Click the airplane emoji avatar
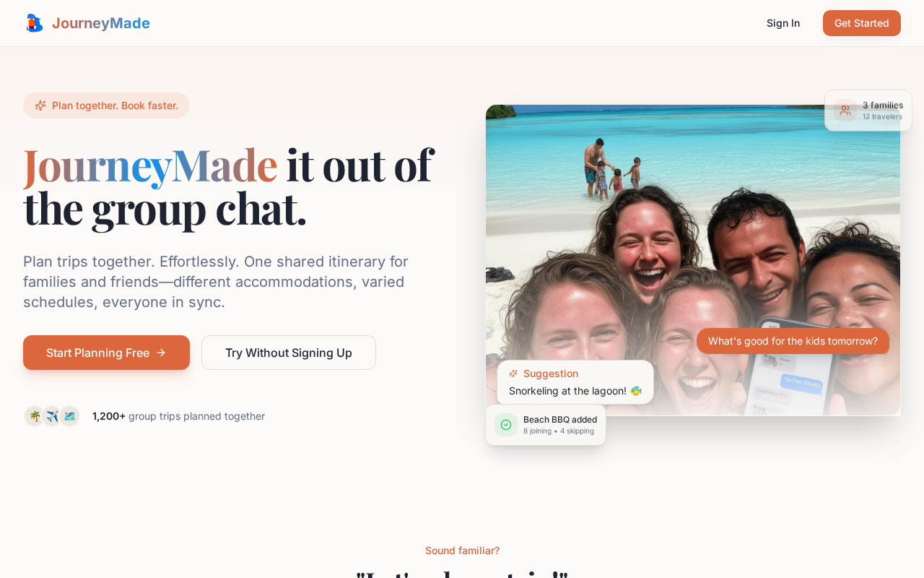Viewport: 924px width, 578px height. coord(52,416)
